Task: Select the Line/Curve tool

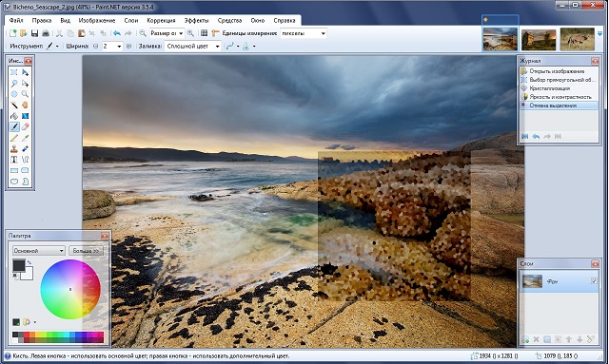Action: (x=26, y=160)
